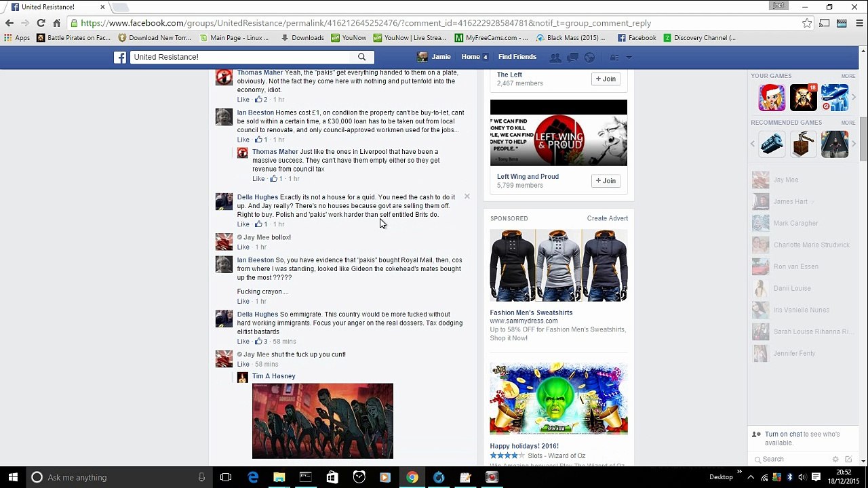Open the Download New Torrents bookmark
Viewport: 868px width, 488px height.
point(155,38)
